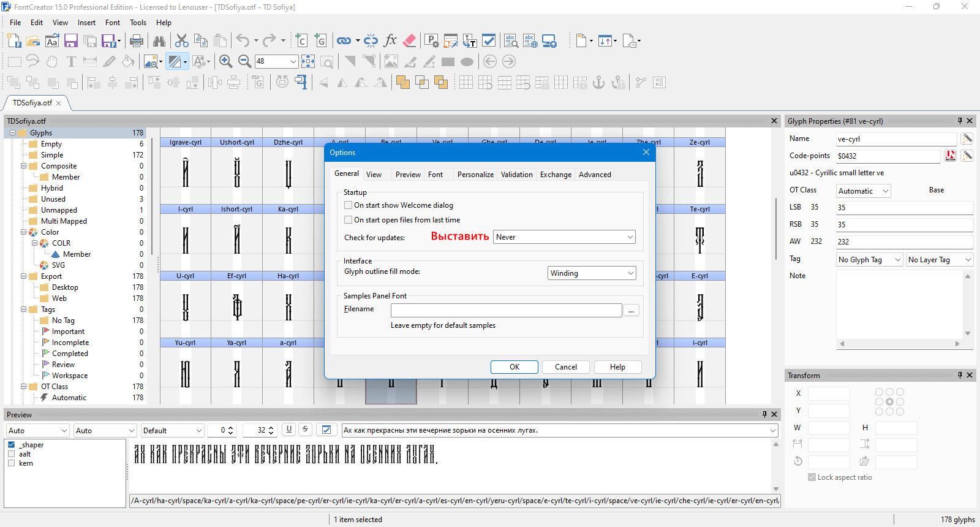Click the Strikethrough icon in Preview panel
The height and width of the screenshot is (527, 980).
pyautogui.click(x=305, y=430)
